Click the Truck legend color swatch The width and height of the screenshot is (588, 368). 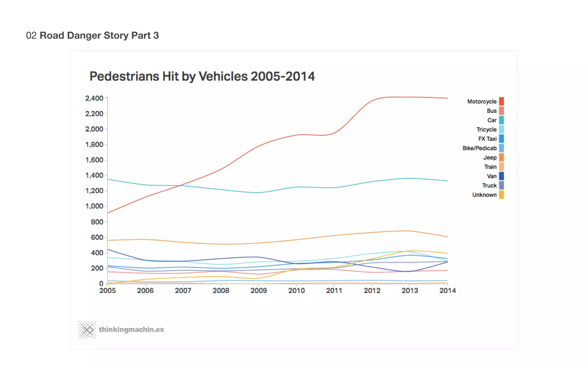click(x=501, y=185)
